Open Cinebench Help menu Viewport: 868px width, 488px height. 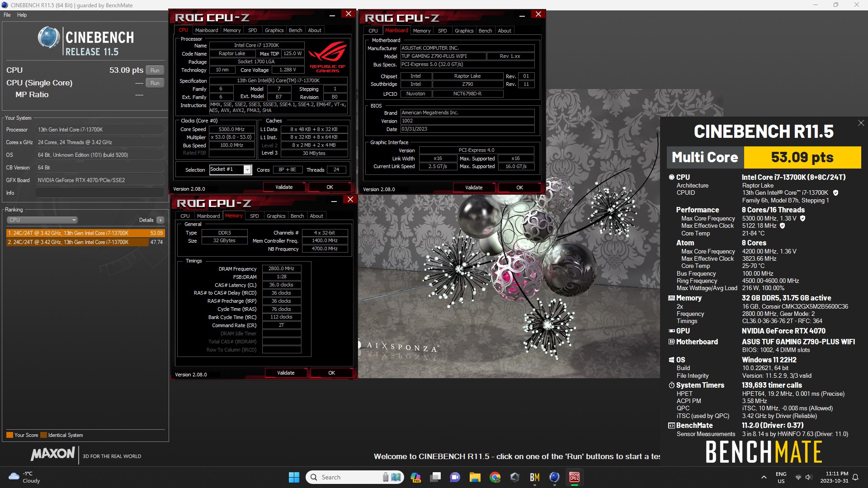point(22,15)
